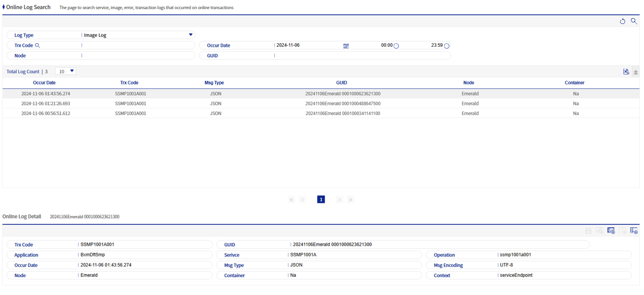Open the Occur Date calendar picker

coord(346,45)
